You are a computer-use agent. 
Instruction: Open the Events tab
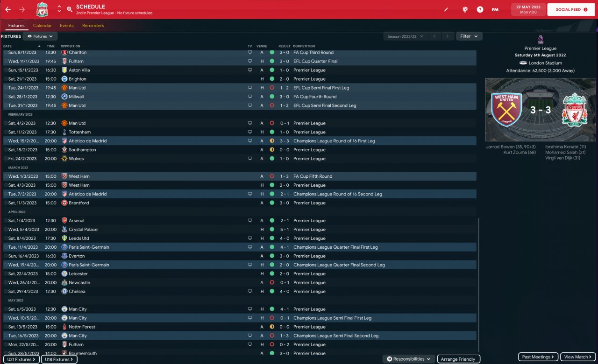point(67,26)
